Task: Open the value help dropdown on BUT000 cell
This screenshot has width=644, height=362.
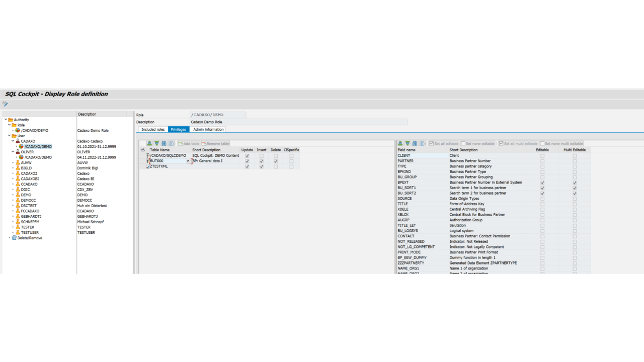Action: click(188, 160)
